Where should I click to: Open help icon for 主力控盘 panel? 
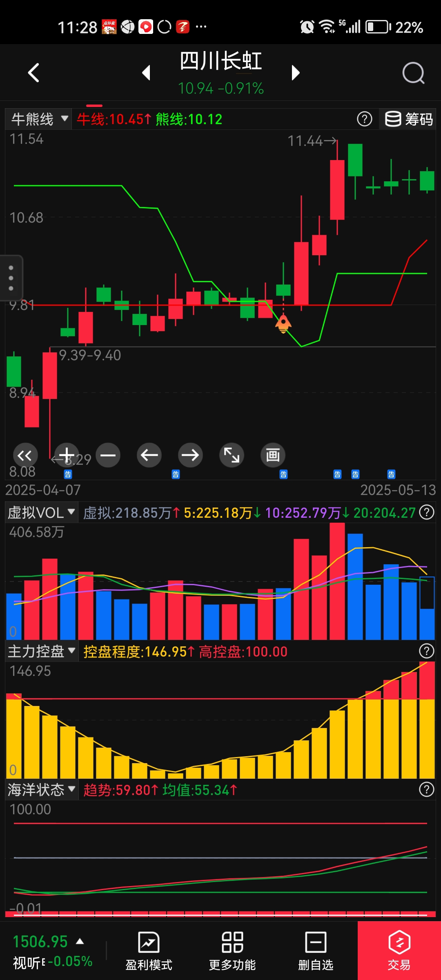(x=427, y=651)
